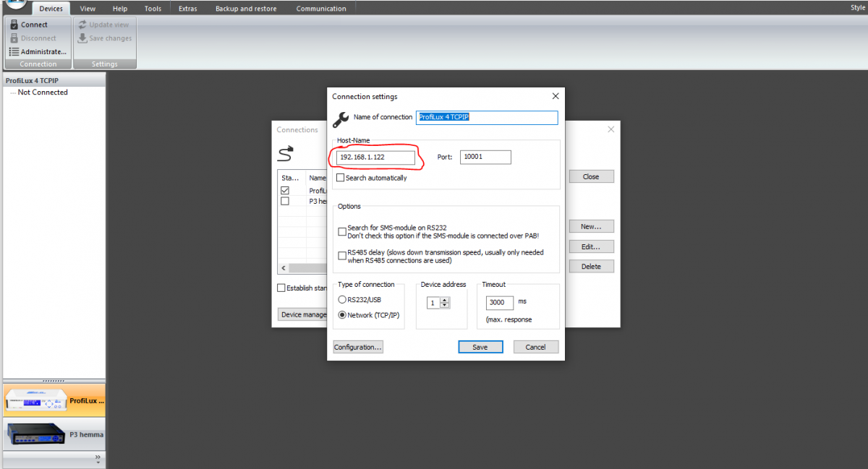Close the Connection settings dialog
Screen dimensions: 868x469
pyautogui.click(x=556, y=96)
